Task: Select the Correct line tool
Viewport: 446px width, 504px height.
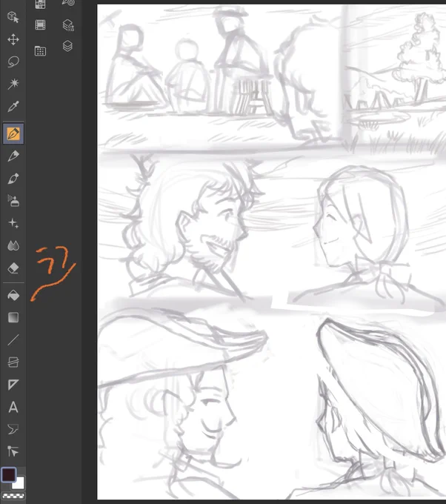Action: 13,451
